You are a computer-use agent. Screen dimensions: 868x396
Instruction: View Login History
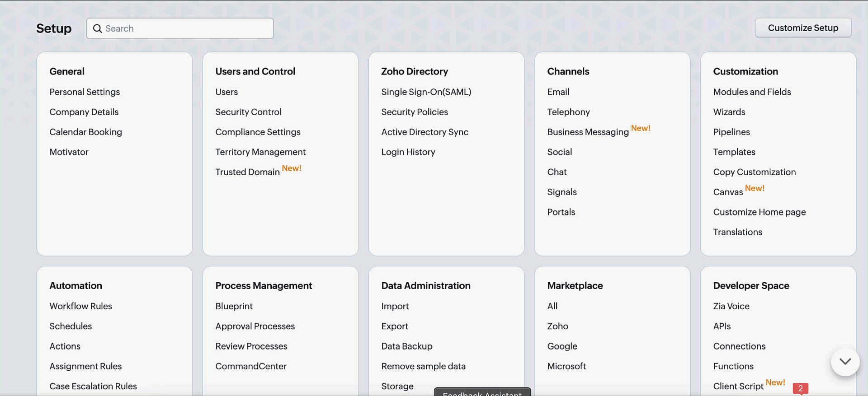(408, 152)
